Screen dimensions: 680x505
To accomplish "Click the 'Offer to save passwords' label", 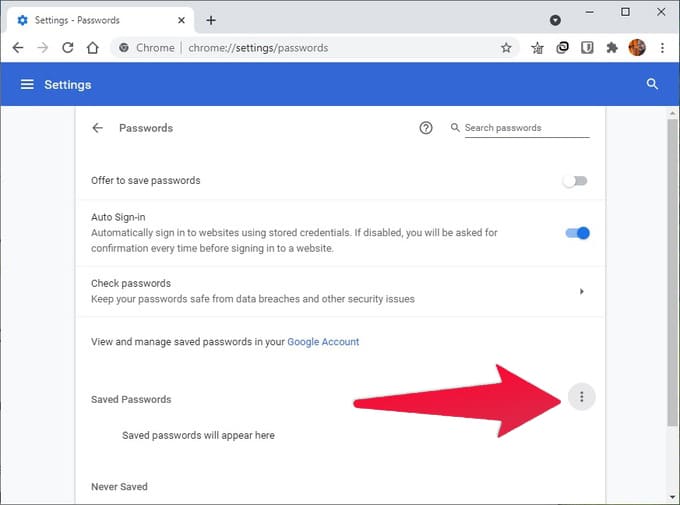I will coord(146,180).
